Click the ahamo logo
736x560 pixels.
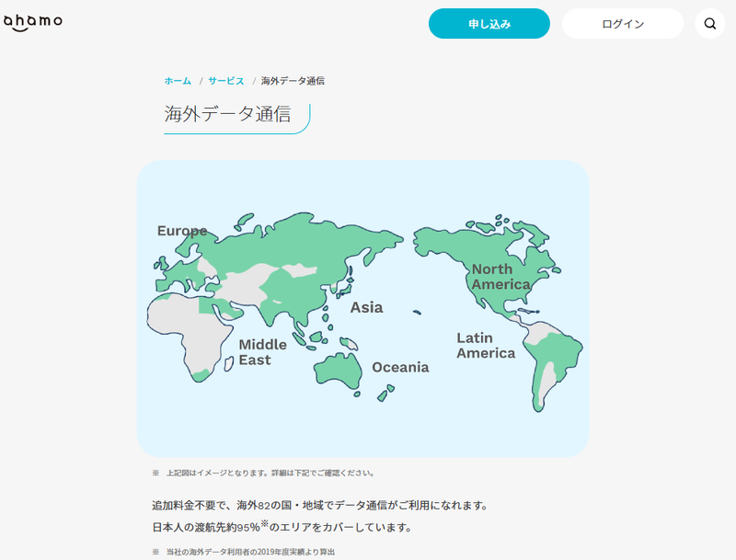pyautogui.click(x=35, y=20)
